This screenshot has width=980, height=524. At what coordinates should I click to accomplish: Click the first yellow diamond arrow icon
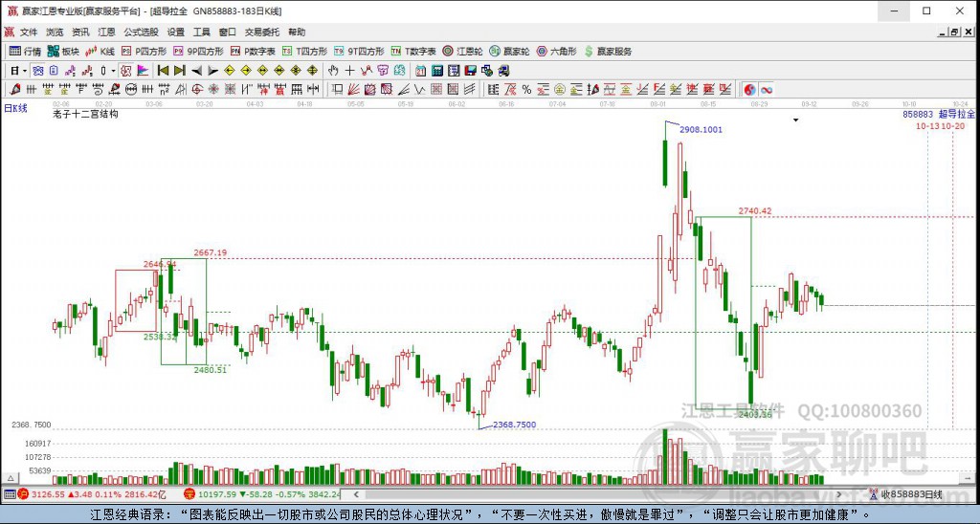230,71
